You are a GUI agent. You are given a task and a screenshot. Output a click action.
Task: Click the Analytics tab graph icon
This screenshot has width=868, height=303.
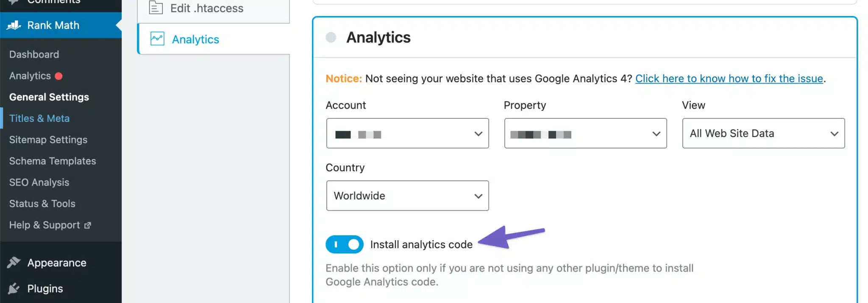157,39
